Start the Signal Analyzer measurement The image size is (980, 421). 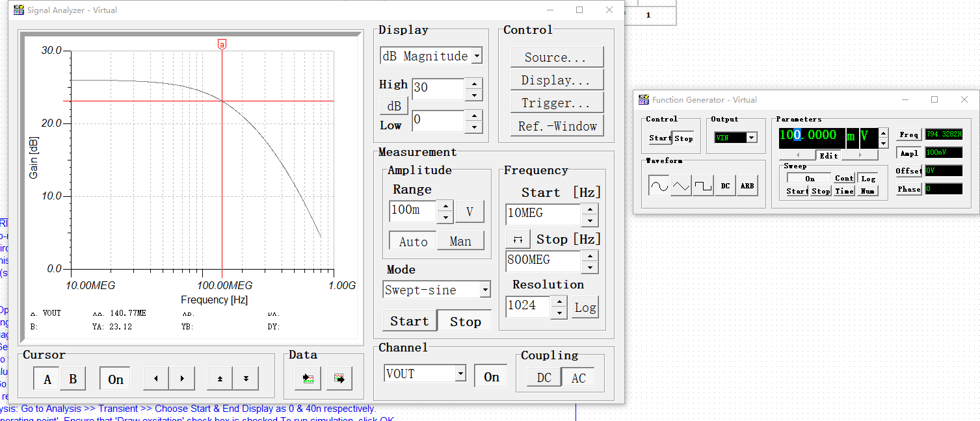point(409,321)
